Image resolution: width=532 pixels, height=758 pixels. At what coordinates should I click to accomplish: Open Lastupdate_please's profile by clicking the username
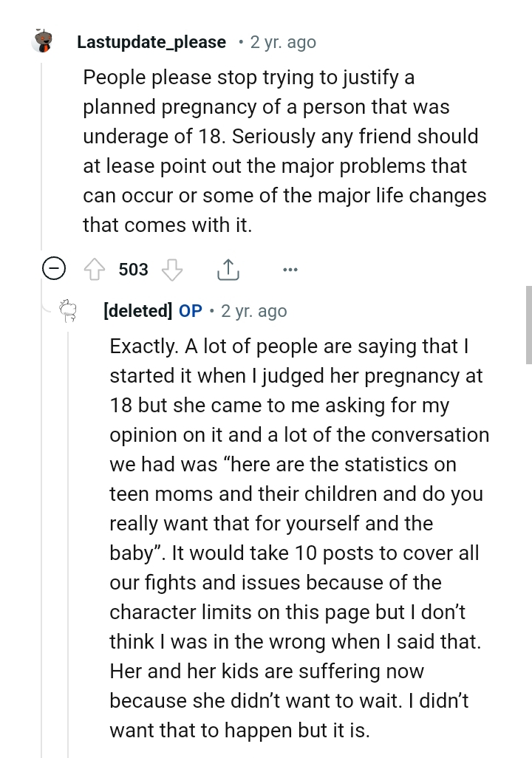(x=151, y=42)
